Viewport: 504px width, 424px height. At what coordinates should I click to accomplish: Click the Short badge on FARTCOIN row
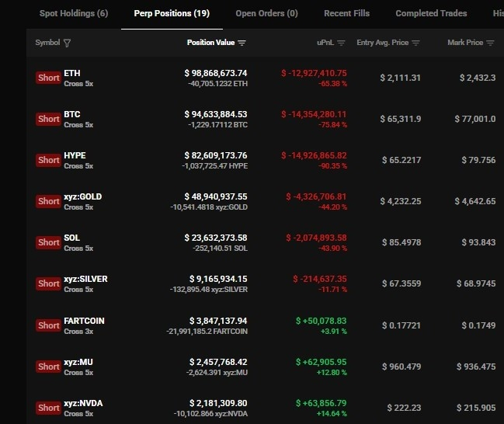coord(48,325)
